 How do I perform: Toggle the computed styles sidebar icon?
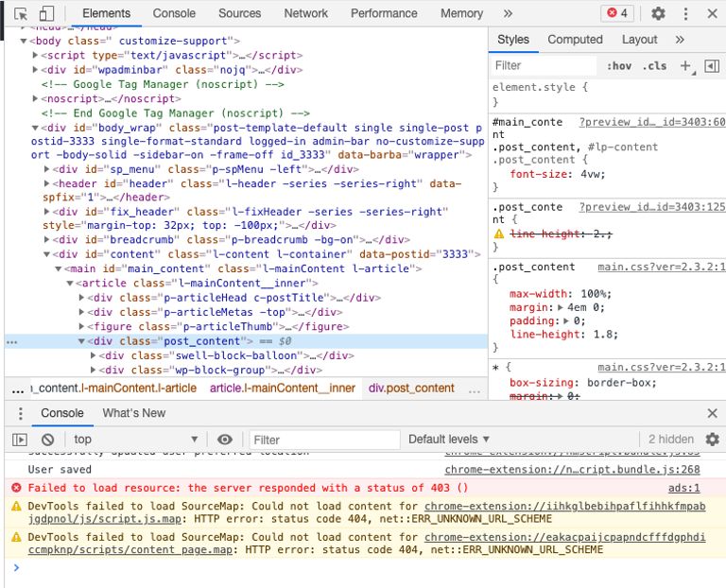point(712,66)
